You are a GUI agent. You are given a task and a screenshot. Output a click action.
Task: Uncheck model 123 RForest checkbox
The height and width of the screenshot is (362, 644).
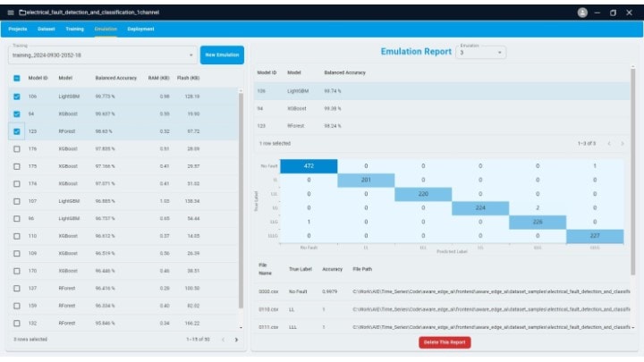point(17,131)
